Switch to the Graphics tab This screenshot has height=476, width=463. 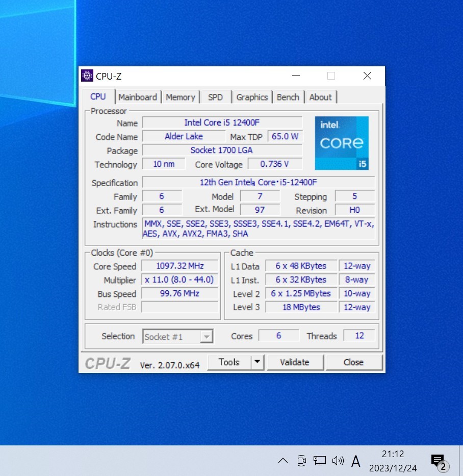point(252,97)
